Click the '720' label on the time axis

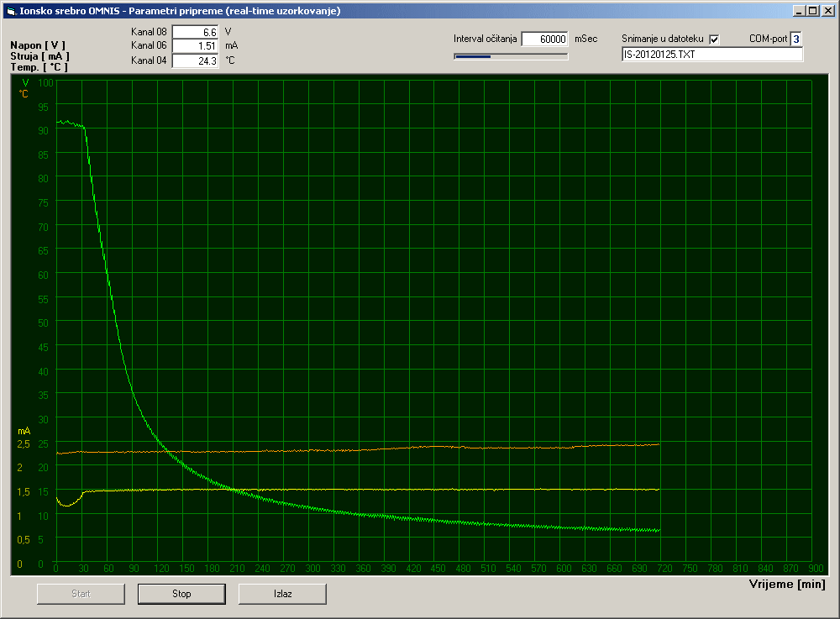click(664, 569)
